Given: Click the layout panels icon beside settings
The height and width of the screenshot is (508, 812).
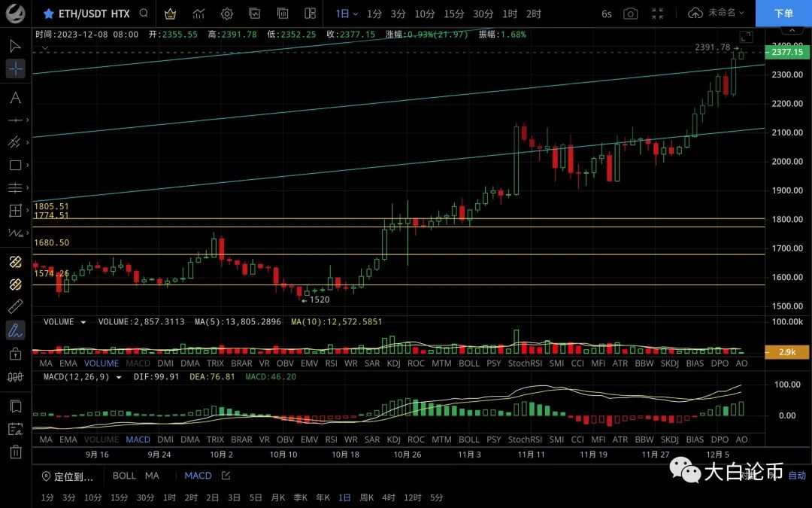Looking at the screenshot, I should tap(311, 14).
